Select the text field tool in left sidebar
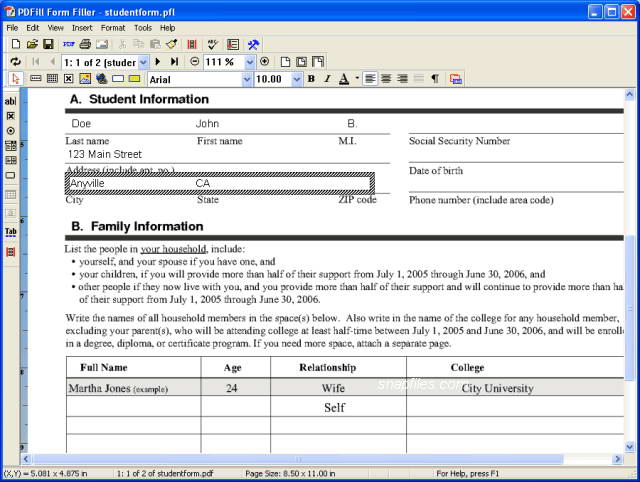 pos(11,101)
